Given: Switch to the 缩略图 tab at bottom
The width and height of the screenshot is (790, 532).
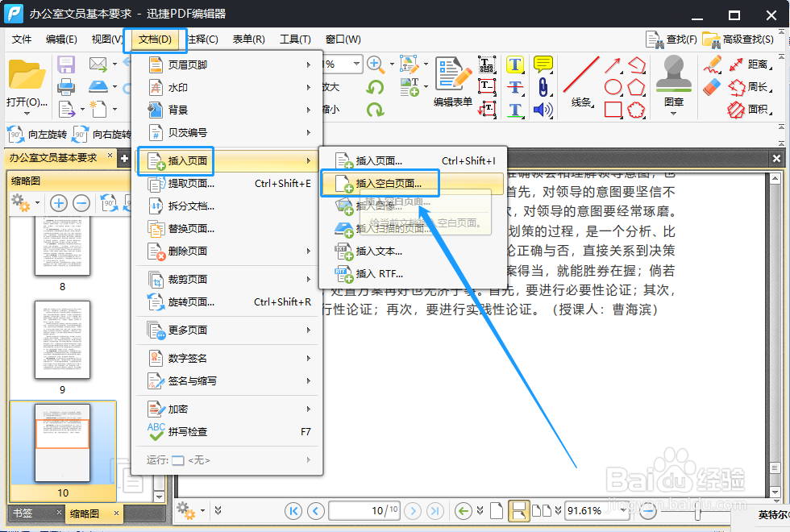Looking at the screenshot, I should (85, 513).
